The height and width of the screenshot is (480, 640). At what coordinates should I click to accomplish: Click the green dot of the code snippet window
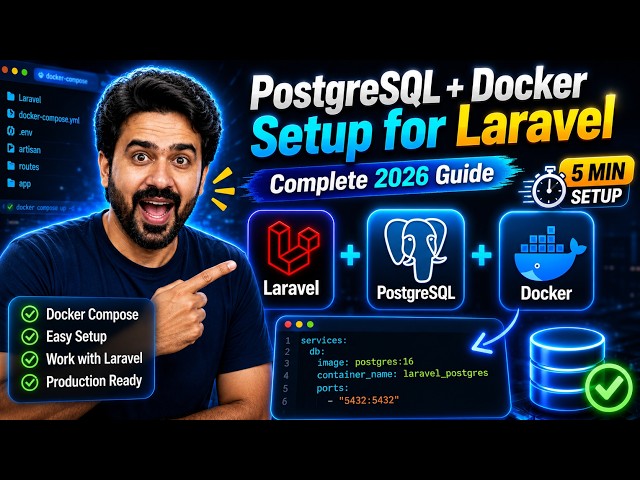[x=310, y=324]
